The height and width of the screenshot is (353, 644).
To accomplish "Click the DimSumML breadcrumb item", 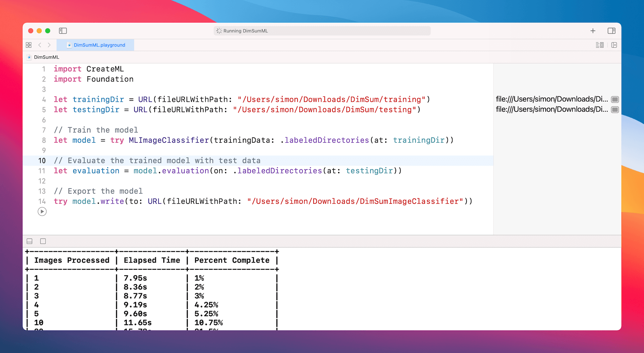I will coord(46,57).
